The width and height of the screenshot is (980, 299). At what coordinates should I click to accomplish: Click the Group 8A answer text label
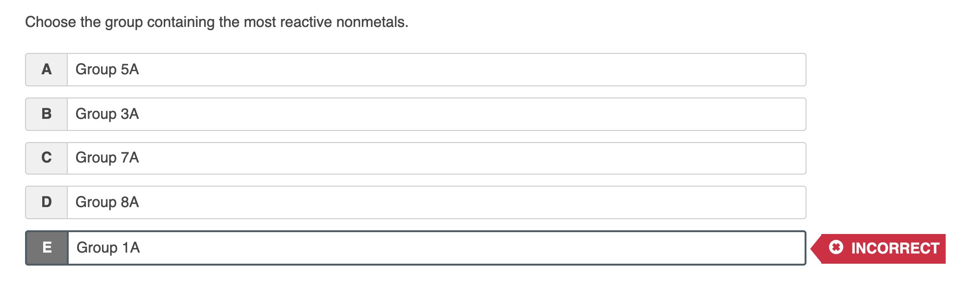point(108,202)
